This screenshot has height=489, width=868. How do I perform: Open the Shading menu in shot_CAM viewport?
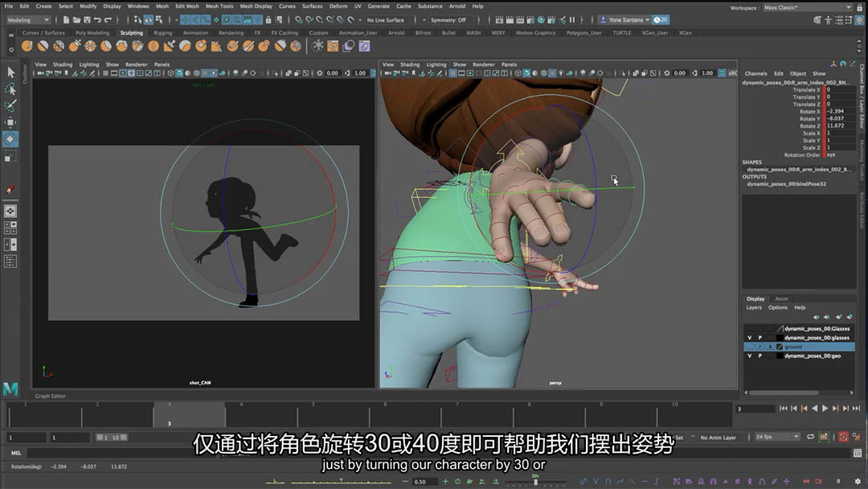coord(63,65)
